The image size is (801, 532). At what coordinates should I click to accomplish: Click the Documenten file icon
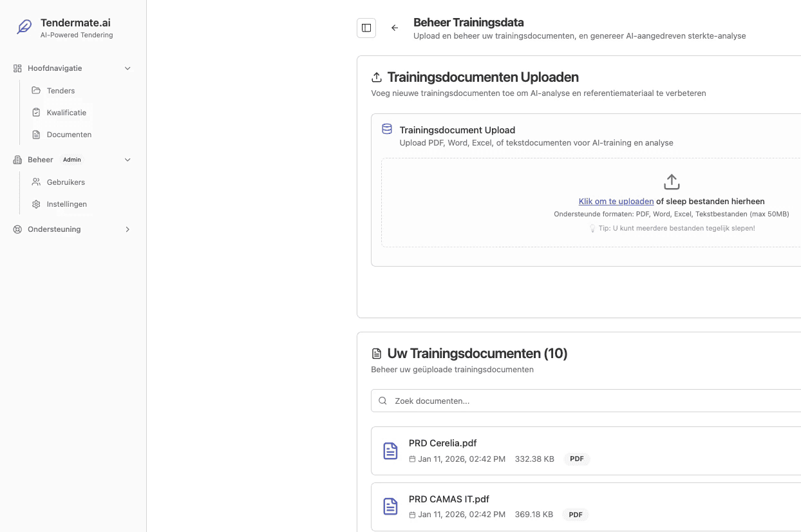click(36, 135)
